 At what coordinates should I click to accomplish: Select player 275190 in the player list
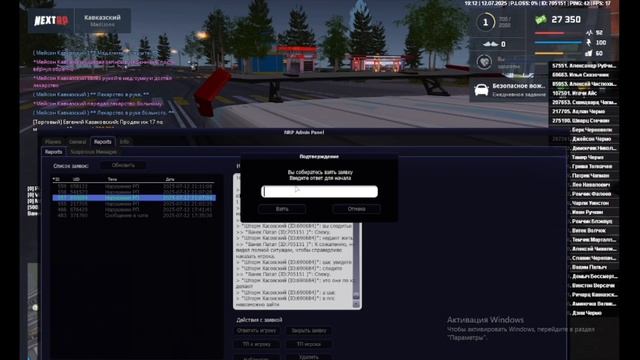[584, 121]
